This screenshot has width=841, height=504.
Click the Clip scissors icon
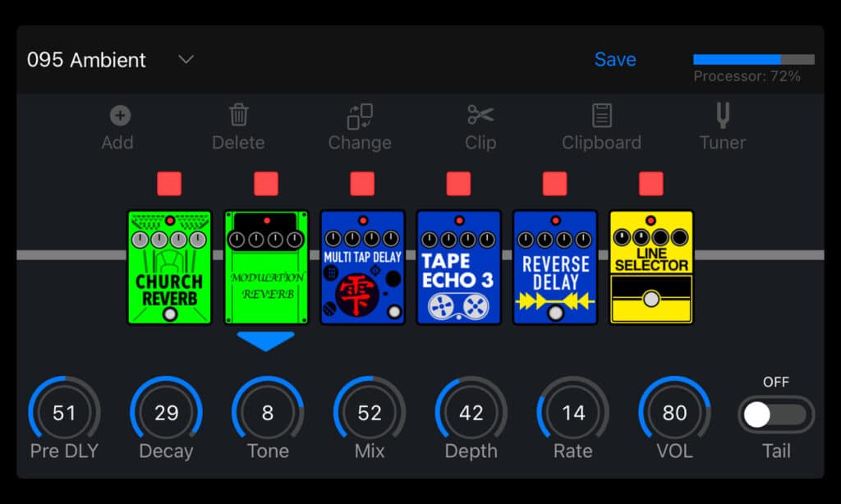point(480,115)
